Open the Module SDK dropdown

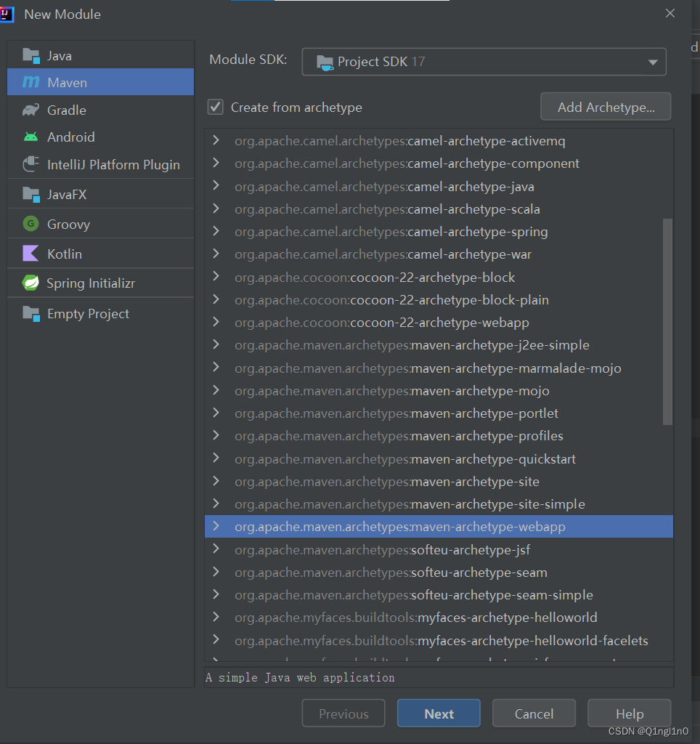click(484, 62)
